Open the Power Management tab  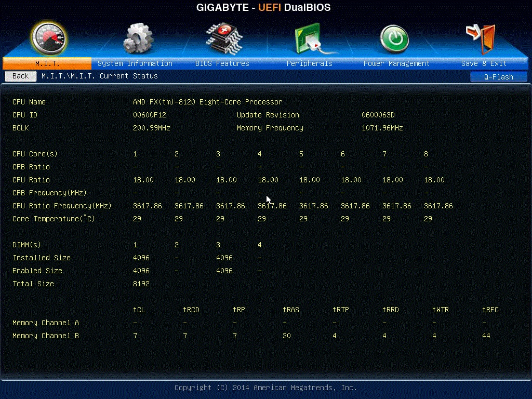pyautogui.click(x=396, y=63)
